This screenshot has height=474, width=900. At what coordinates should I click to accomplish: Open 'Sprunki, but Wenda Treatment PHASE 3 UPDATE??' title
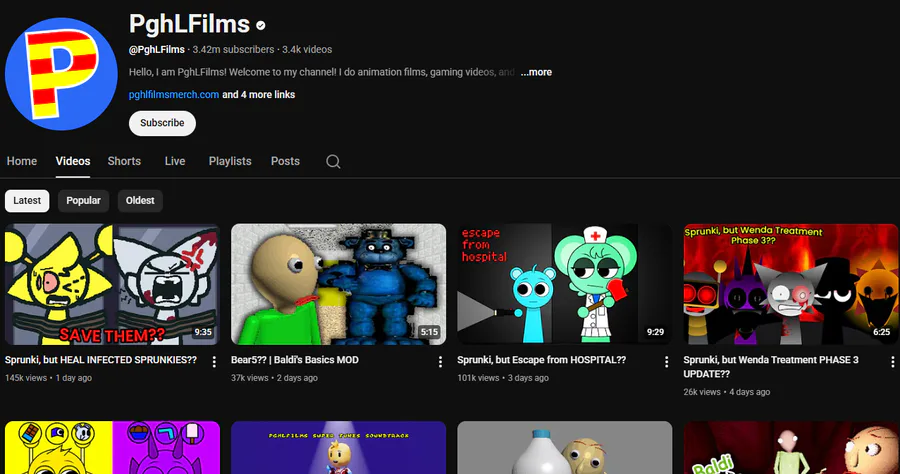click(x=771, y=367)
